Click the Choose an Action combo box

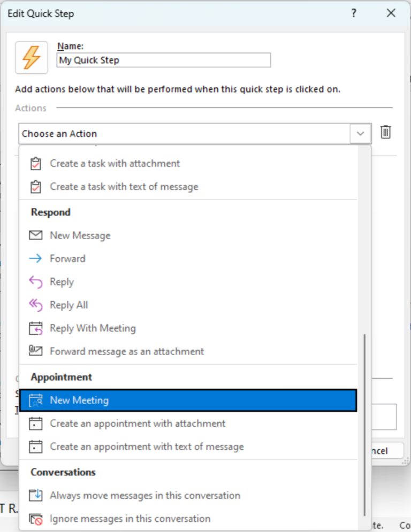coord(161,133)
